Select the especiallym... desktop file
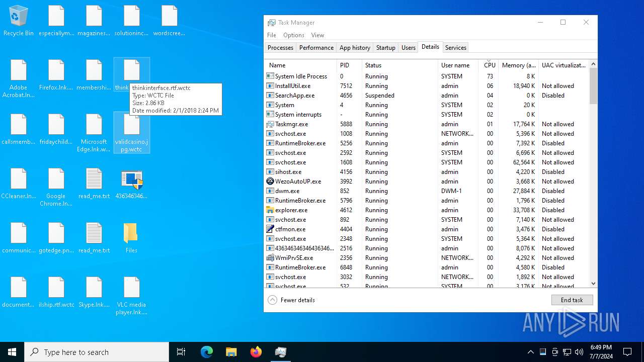644x362 pixels. pyautogui.click(x=56, y=21)
